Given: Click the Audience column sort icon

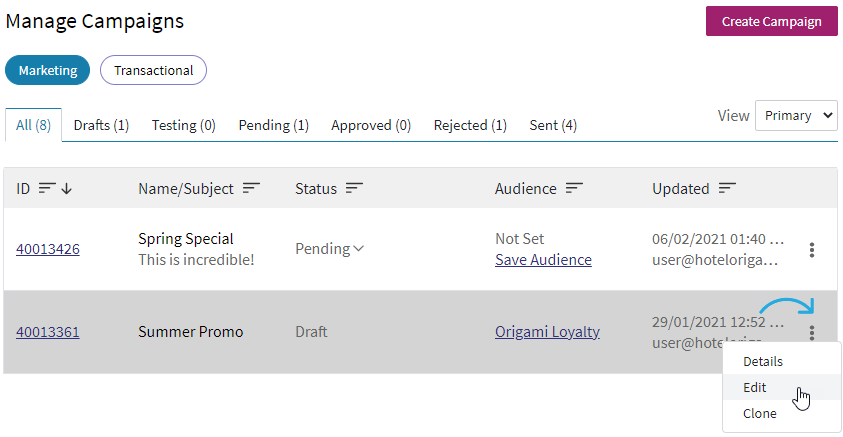Looking at the screenshot, I should 574,188.
